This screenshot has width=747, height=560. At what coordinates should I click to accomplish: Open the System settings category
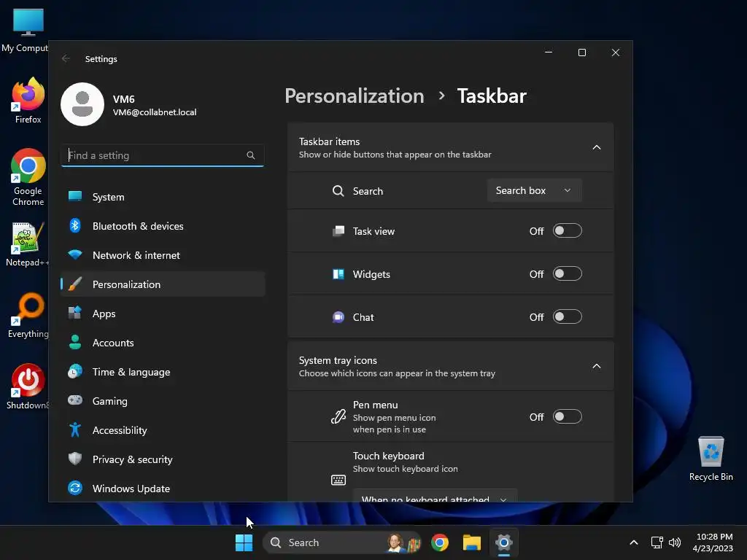tap(163, 197)
